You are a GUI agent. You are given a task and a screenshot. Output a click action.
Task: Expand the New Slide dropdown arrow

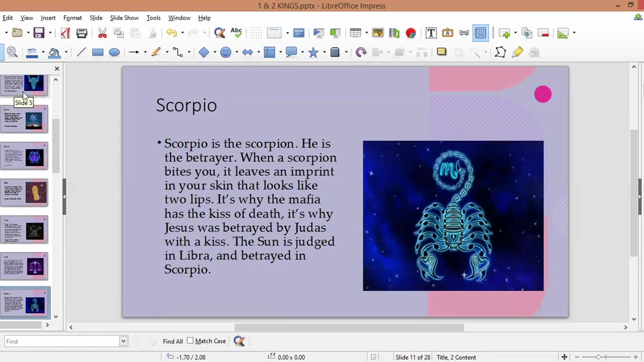(515, 33)
